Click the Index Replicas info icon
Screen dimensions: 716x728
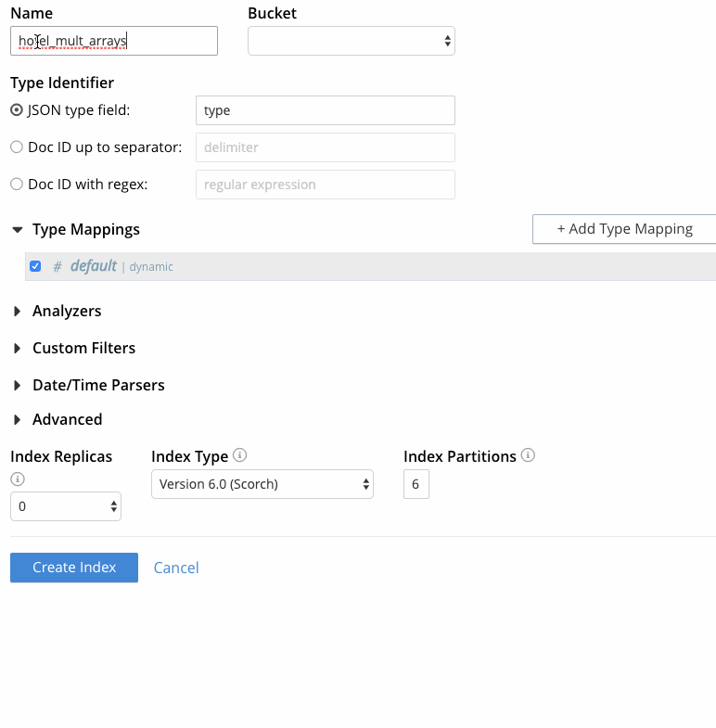(x=17, y=479)
